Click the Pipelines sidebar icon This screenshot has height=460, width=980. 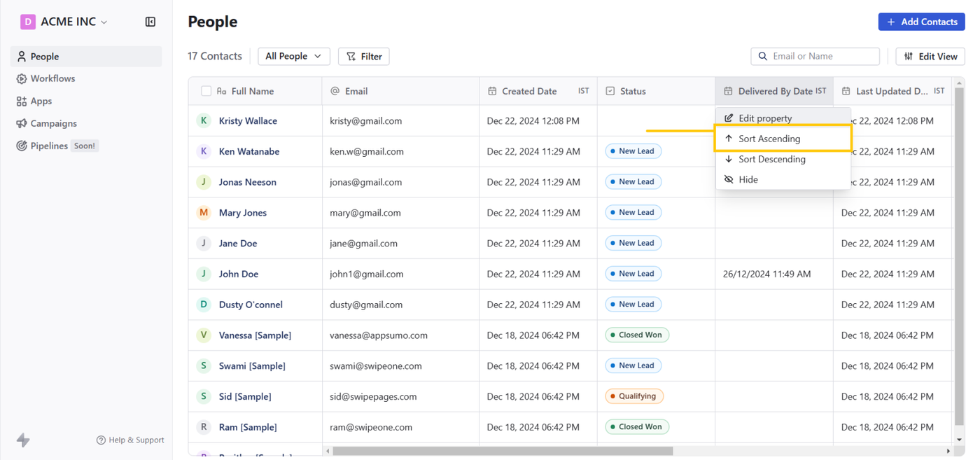[x=22, y=146]
